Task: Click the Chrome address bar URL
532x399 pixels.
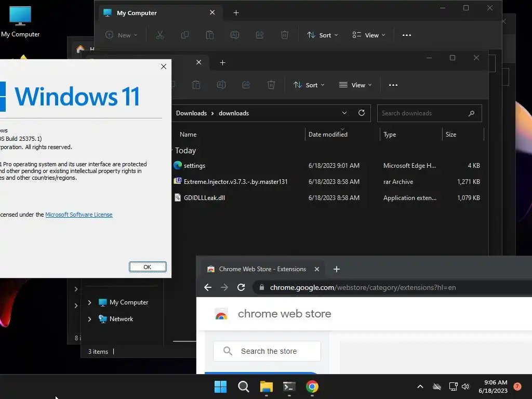Action: coord(363,287)
